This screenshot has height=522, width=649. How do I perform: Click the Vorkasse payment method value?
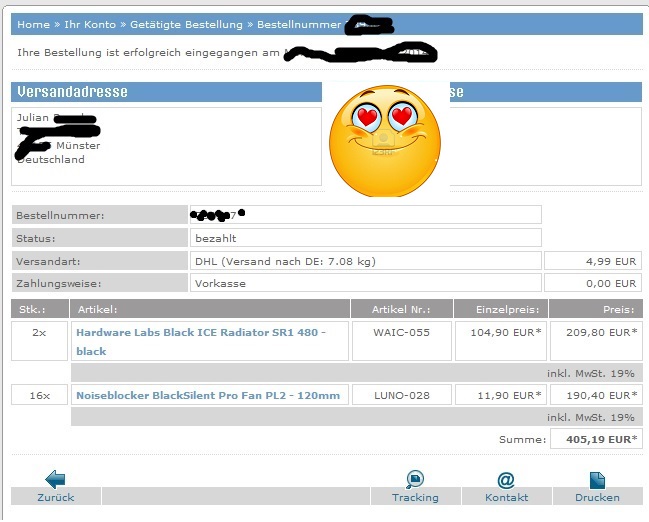[220, 284]
